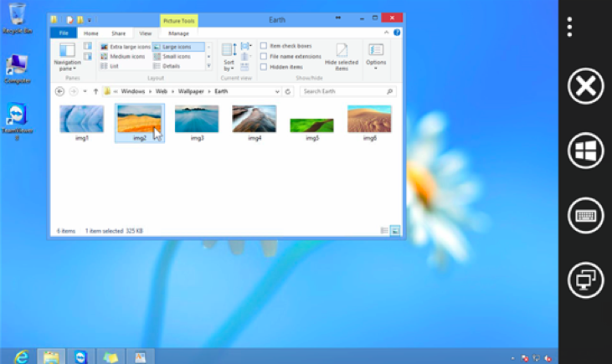Click the Picture Tools contextual tab
The image size is (612, 364).
coord(179,21)
